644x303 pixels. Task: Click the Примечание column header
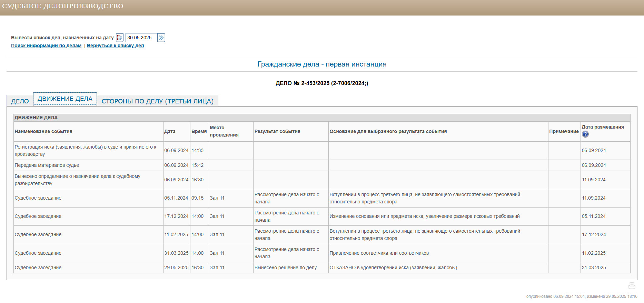[x=564, y=131]
